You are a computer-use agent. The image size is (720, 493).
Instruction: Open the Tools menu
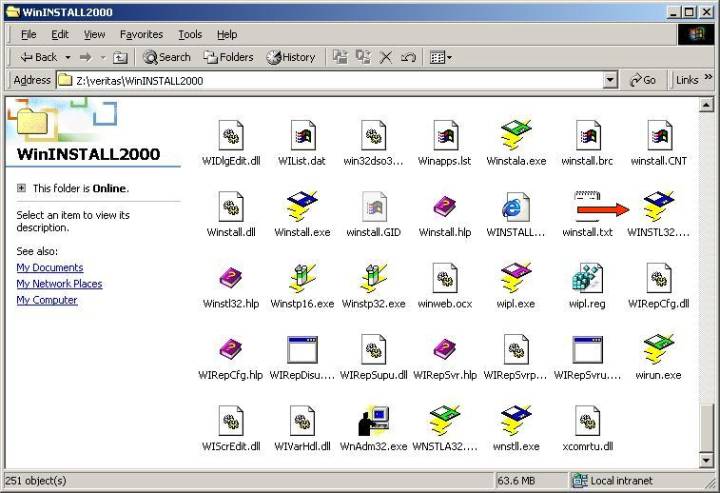[190, 34]
